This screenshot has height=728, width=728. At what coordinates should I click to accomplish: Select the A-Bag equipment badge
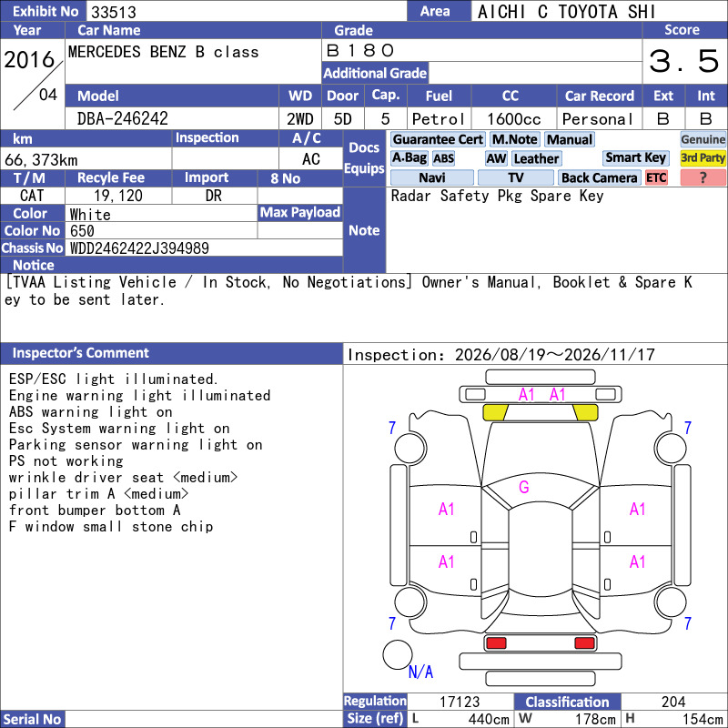409,158
